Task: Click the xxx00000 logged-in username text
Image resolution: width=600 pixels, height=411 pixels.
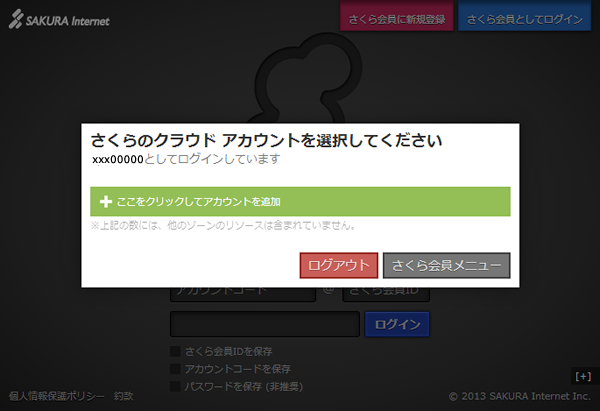Action: click(x=118, y=159)
